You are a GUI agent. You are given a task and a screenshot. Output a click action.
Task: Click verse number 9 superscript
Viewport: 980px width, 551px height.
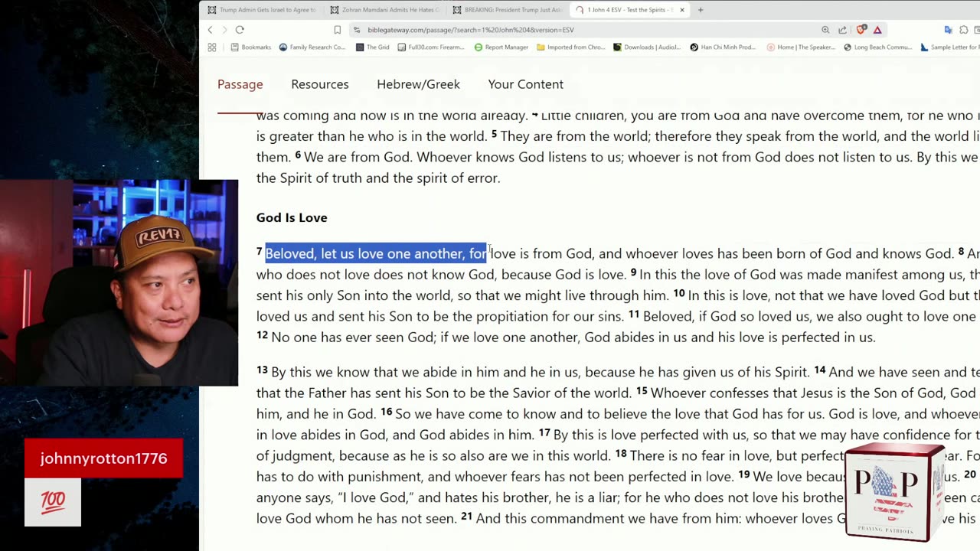pos(633,272)
